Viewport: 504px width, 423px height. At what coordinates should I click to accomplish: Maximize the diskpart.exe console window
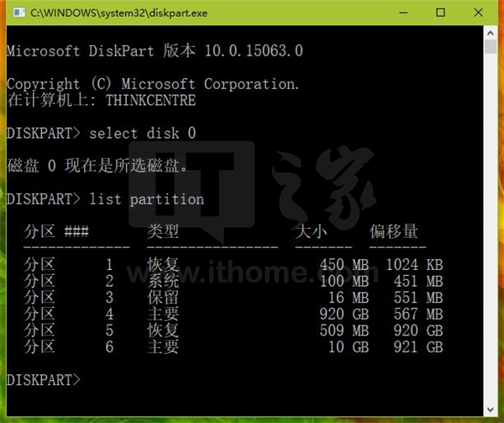(x=440, y=13)
